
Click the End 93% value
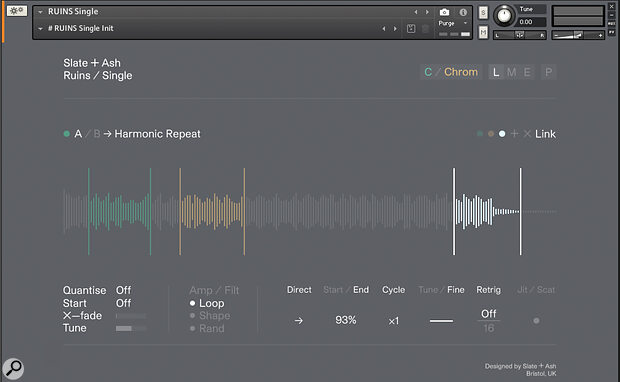pyautogui.click(x=346, y=320)
